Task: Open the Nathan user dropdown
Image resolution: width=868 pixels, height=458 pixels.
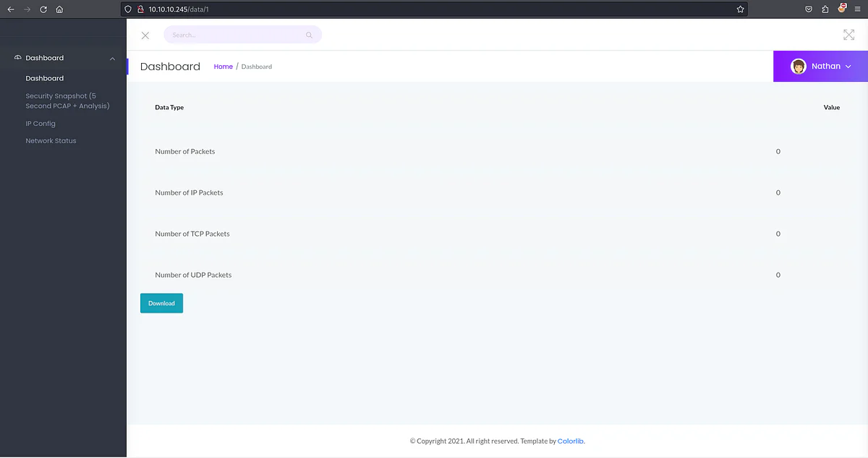Action: click(x=820, y=67)
